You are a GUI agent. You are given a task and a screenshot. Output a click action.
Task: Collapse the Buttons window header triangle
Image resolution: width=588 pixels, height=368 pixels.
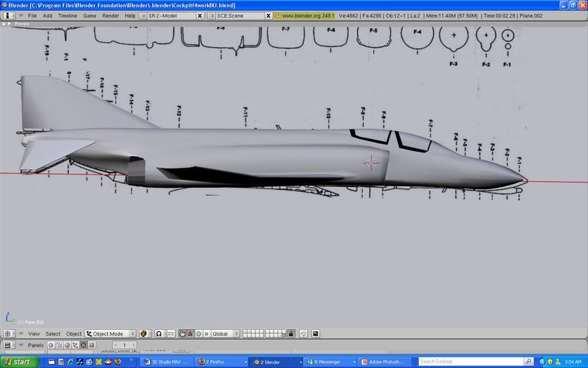pyautogui.click(x=21, y=345)
